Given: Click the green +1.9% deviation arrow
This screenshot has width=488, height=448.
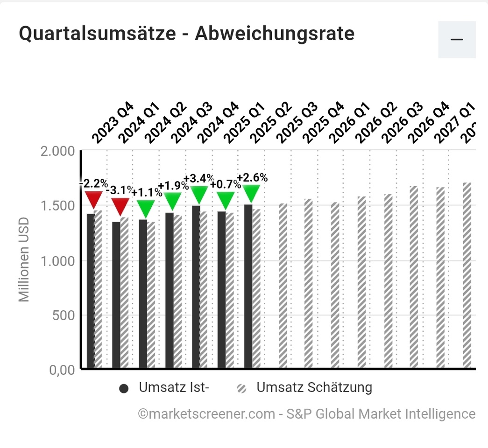Looking at the screenshot, I should pos(172,201).
